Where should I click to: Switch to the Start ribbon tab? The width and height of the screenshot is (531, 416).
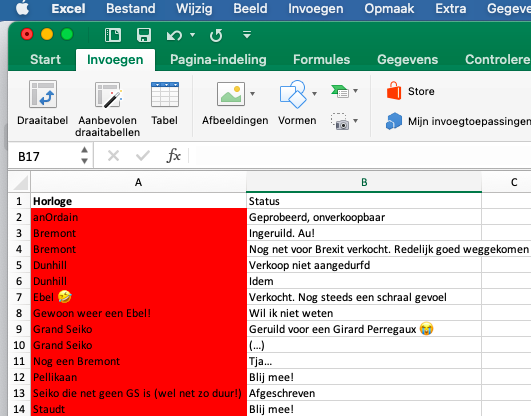[x=45, y=60]
